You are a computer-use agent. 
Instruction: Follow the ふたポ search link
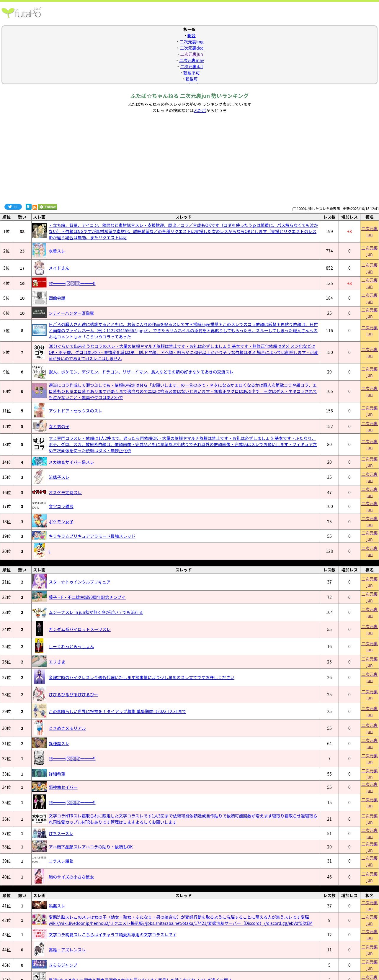tap(200, 111)
